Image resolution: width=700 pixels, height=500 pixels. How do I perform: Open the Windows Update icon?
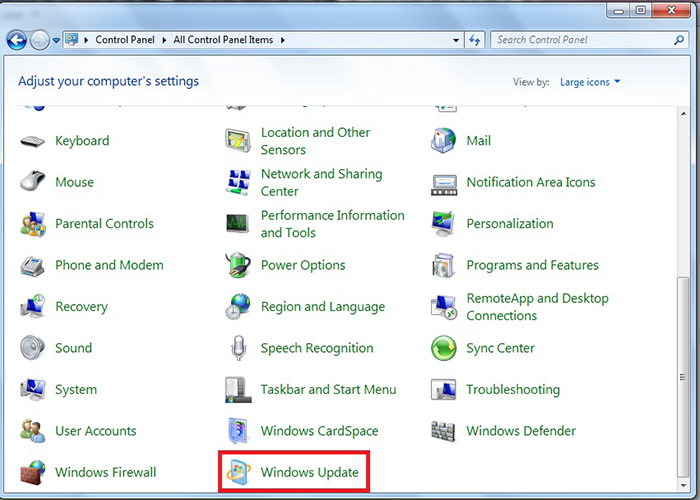click(x=239, y=472)
